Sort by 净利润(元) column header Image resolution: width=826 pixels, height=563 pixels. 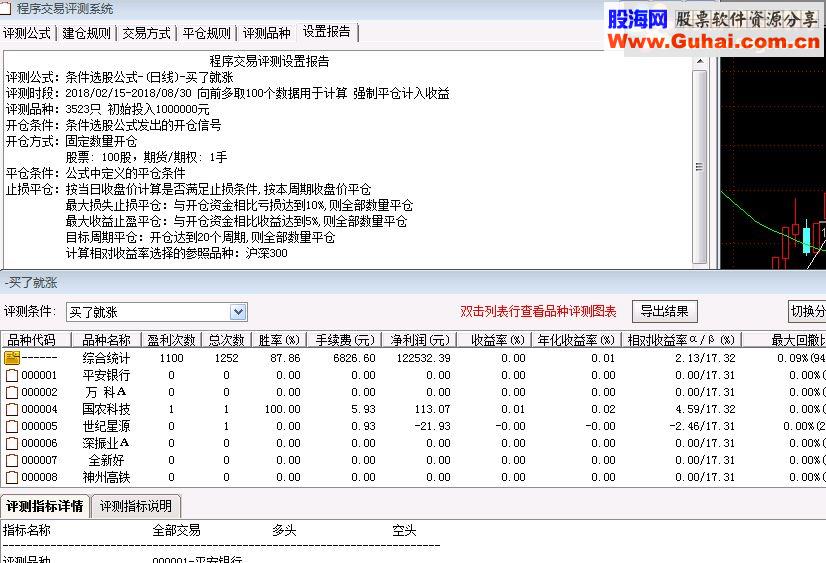[x=420, y=340]
